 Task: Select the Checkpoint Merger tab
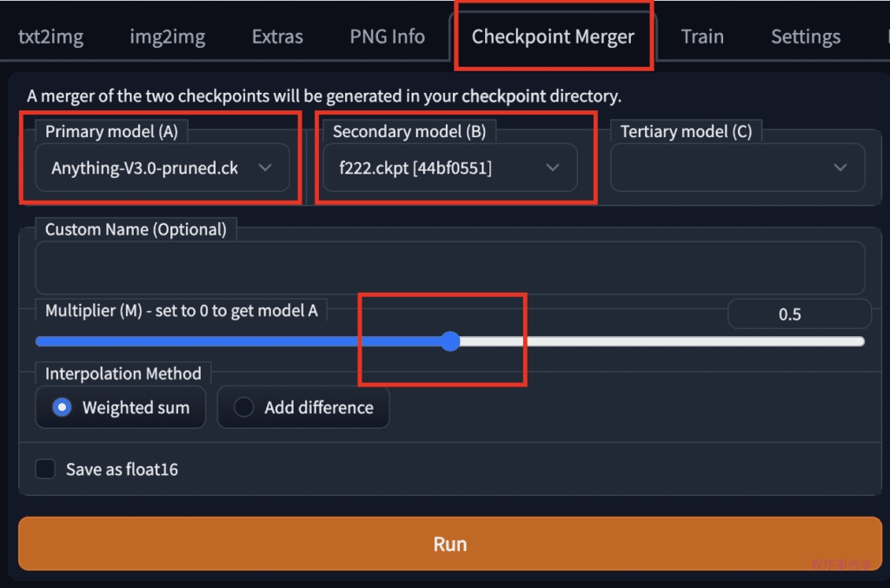[553, 36]
